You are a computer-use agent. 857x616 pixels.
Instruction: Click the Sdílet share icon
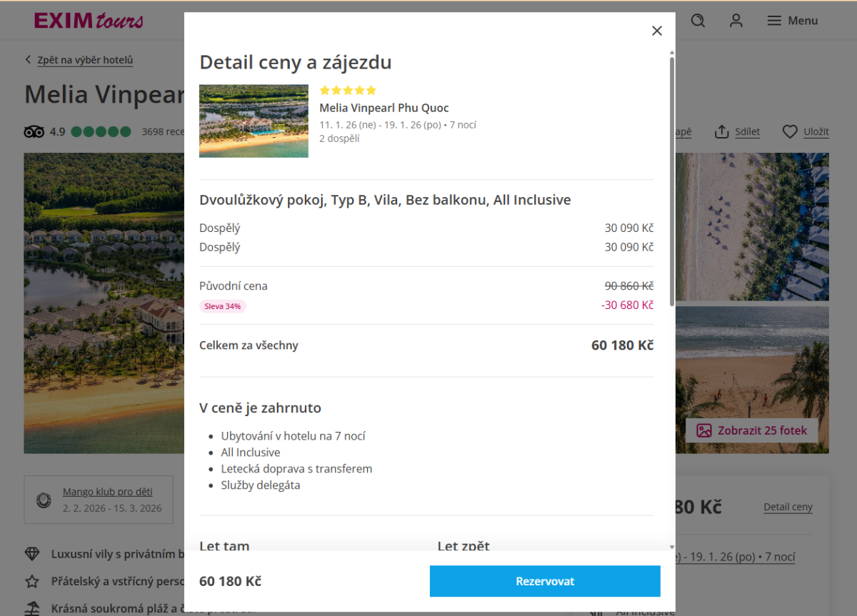722,132
